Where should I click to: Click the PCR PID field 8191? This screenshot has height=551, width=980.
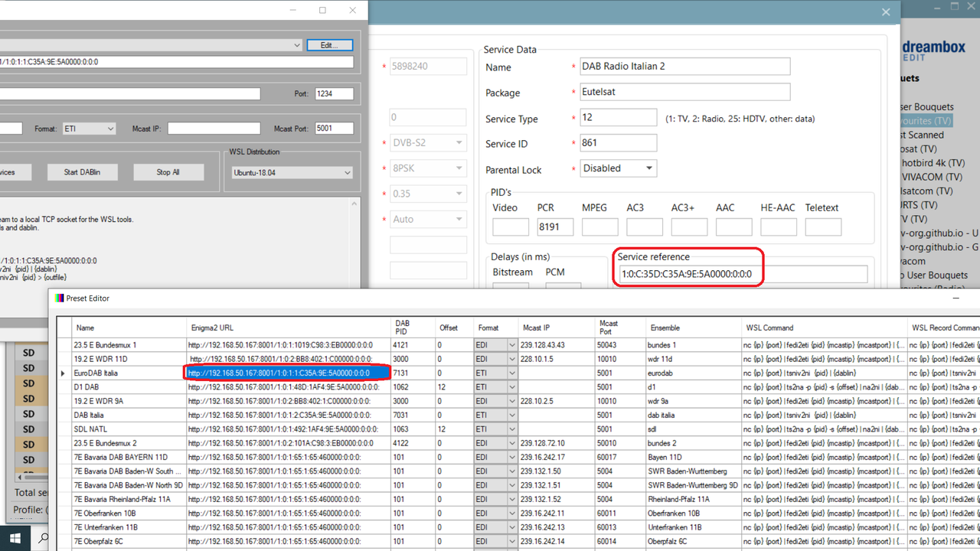tap(555, 227)
